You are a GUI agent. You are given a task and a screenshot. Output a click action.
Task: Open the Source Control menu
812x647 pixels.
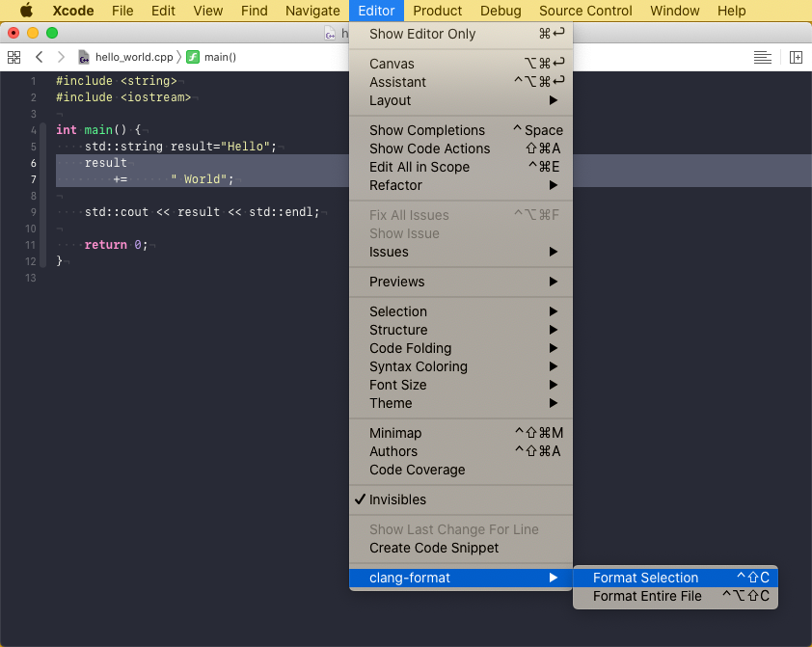585,11
